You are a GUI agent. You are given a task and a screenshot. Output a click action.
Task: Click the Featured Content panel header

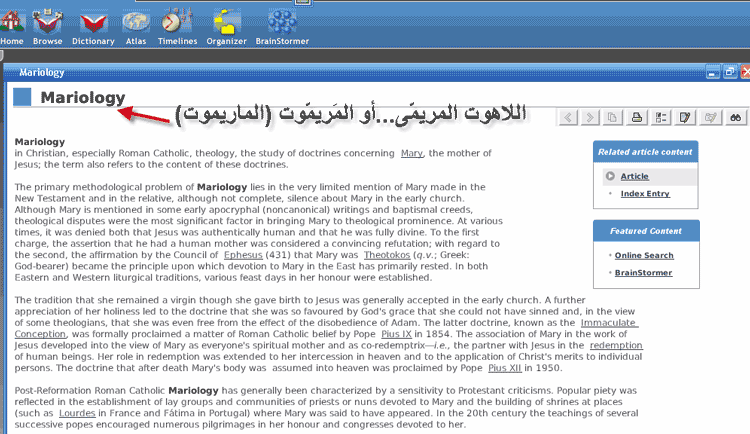coord(646,231)
